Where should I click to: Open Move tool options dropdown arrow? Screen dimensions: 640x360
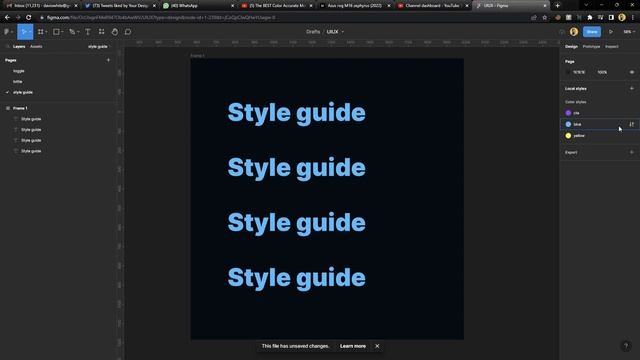(x=30, y=32)
